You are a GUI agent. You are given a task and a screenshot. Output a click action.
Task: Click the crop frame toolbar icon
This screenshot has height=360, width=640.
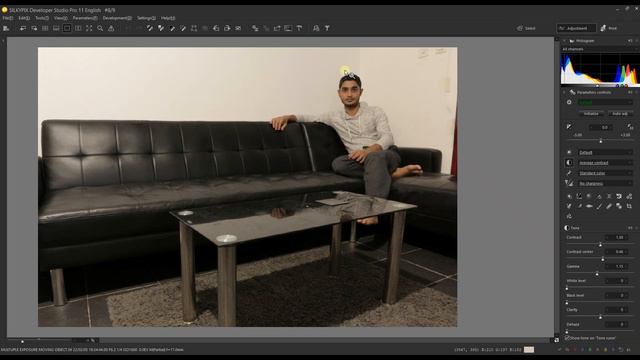tap(194, 28)
